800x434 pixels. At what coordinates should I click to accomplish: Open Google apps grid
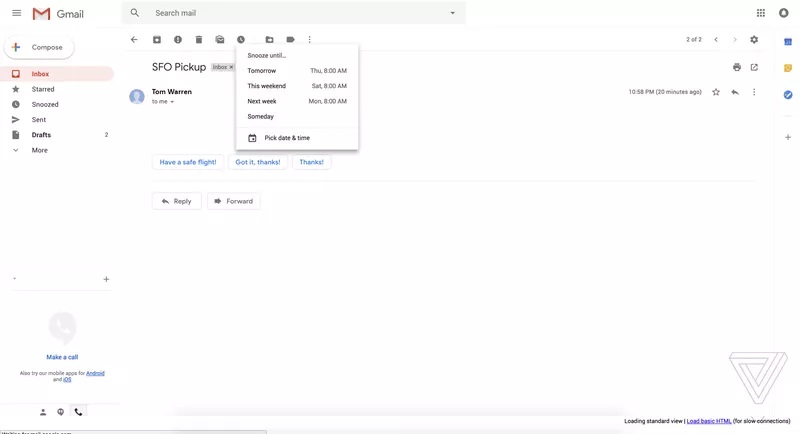coord(761,13)
